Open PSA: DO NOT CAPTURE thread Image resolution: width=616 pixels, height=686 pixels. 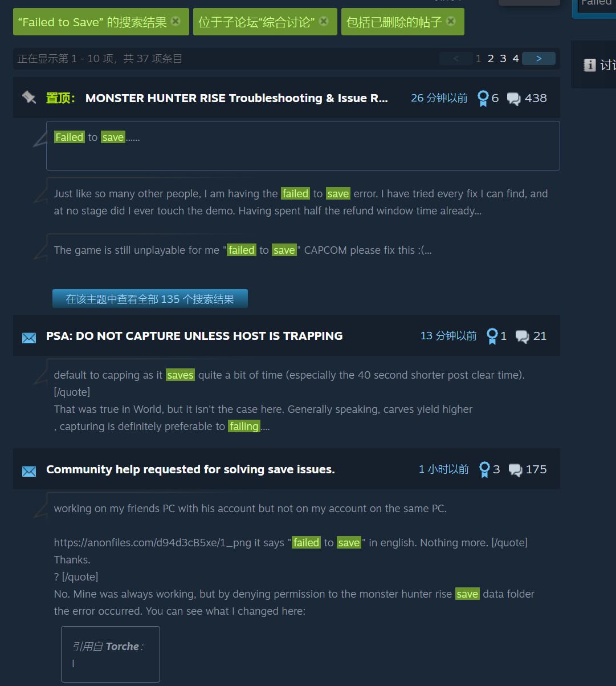(x=194, y=336)
